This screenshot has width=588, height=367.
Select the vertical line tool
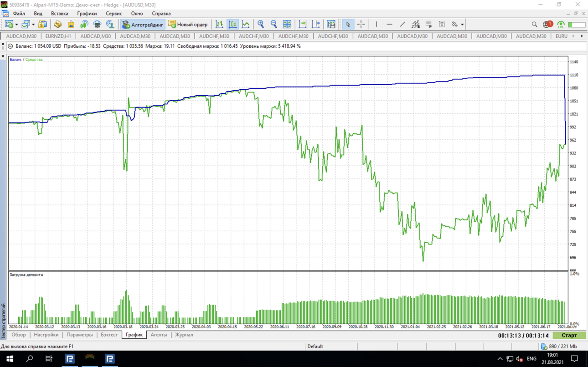pyautogui.click(x=376, y=24)
